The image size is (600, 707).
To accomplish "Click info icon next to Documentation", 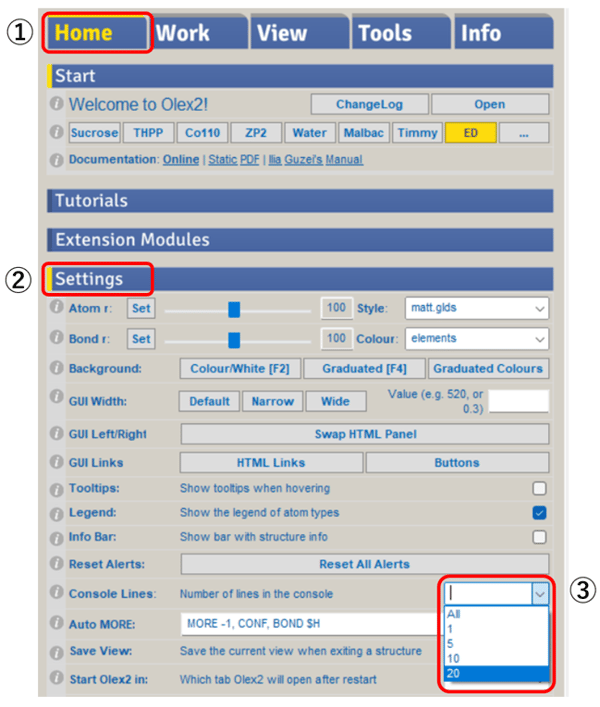I will 56,160.
